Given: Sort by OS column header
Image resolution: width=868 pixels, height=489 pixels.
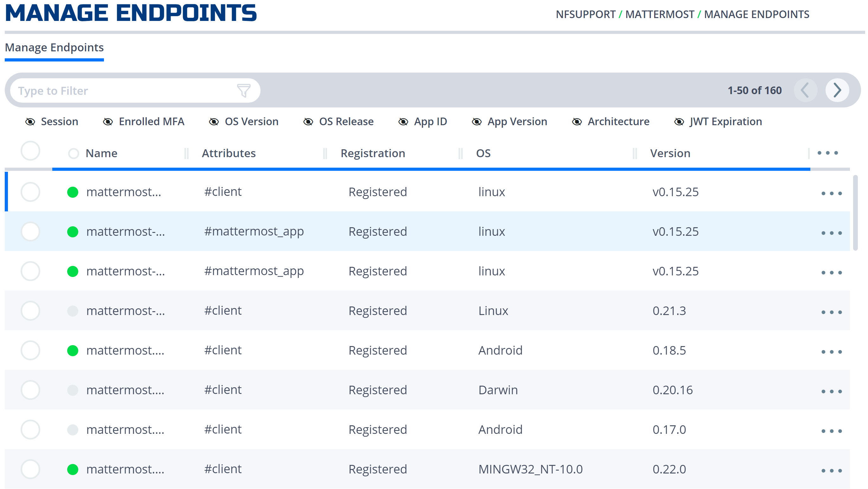Looking at the screenshot, I should point(483,153).
